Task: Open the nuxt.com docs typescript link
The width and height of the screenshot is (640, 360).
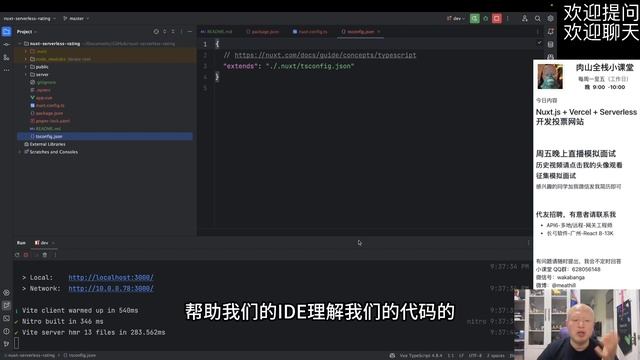Action: (325, 55)
